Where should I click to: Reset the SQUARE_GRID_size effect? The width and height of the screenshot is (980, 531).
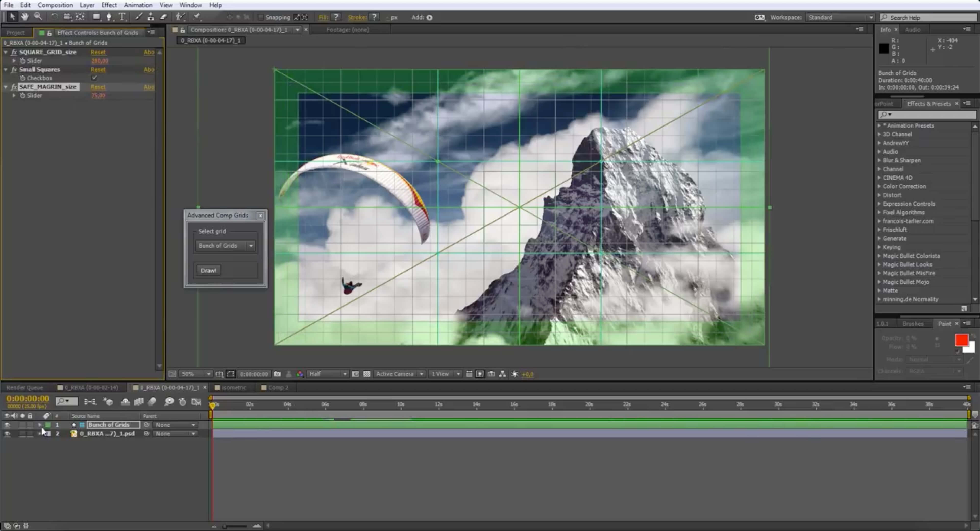coord(98,52)
